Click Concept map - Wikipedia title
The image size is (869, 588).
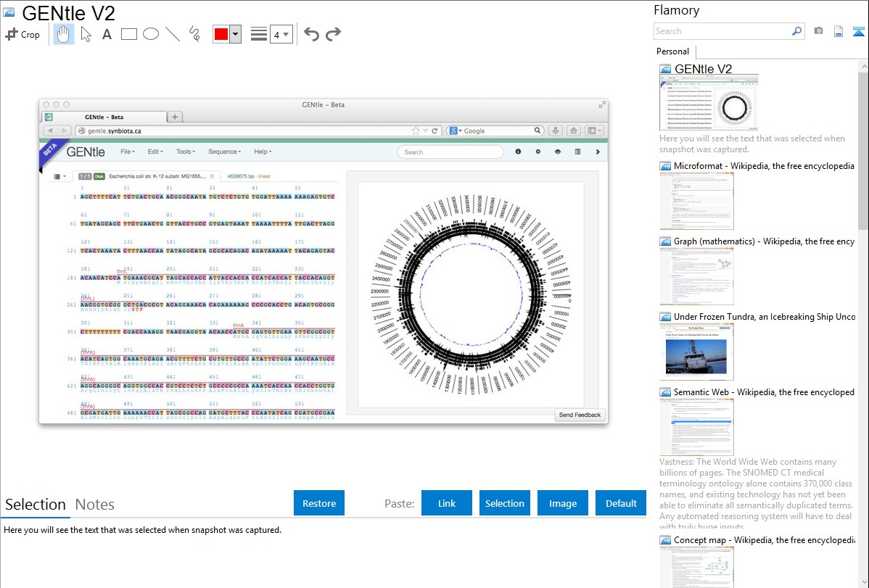pyautogui.click(x=765, y=539)
